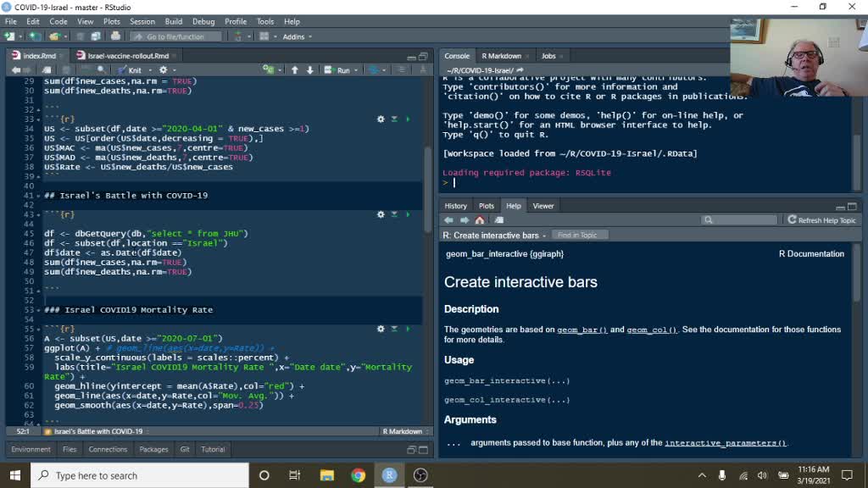Image resolution: width=868 pixels, height=488 pixels.
Task: Navigate forward in Help pane
Action: pos(464,220)
